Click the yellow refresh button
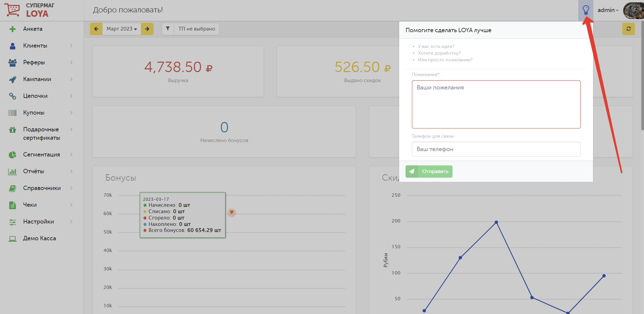This screenshot has height=314, width=644. [x=629, y=29]
